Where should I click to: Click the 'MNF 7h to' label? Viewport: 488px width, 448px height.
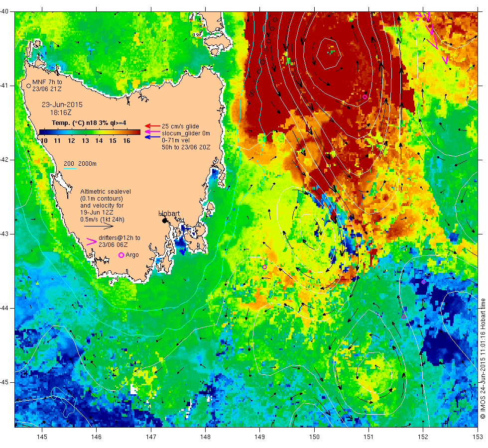[47, 82]
